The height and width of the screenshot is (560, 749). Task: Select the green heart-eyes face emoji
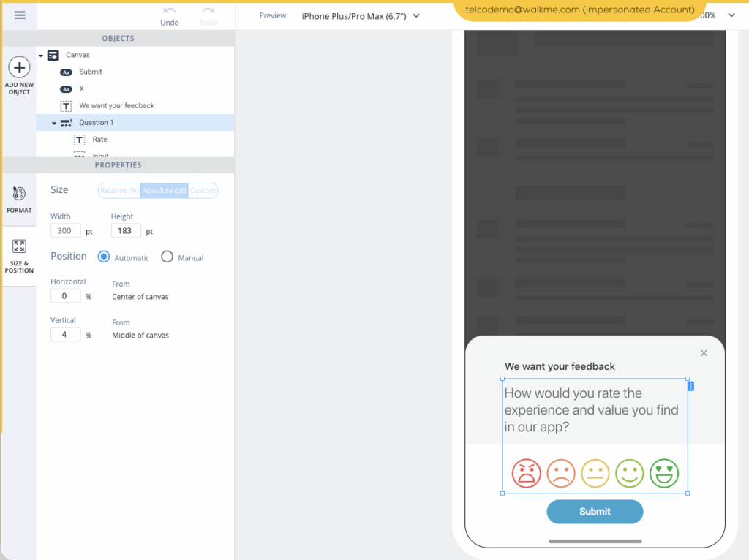click(664, 473)
